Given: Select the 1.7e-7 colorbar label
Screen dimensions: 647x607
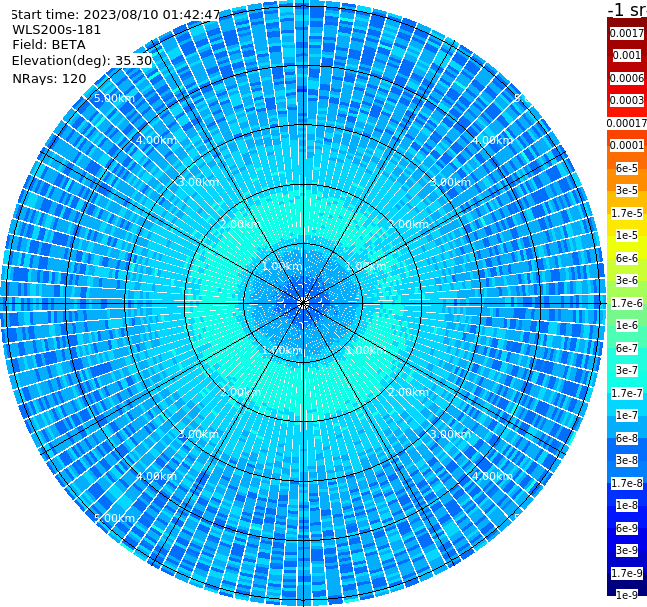Looking at the screenshot, I should point(627,393).
